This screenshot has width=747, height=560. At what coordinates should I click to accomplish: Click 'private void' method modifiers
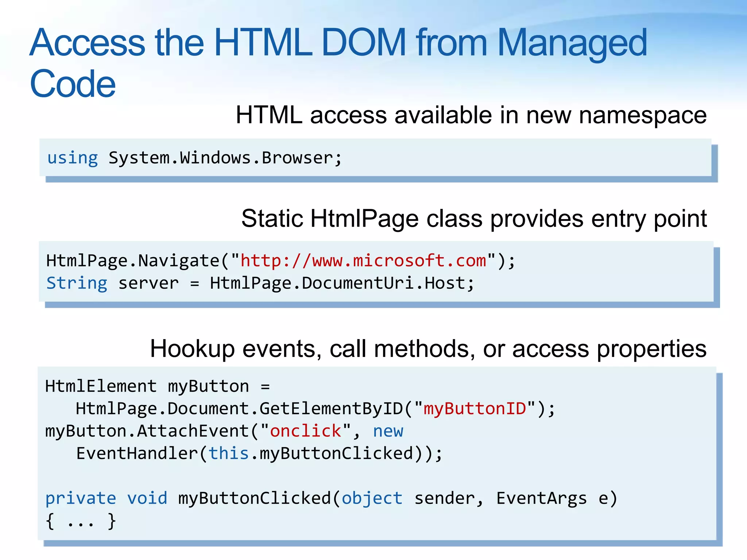[x=106, y=498]
